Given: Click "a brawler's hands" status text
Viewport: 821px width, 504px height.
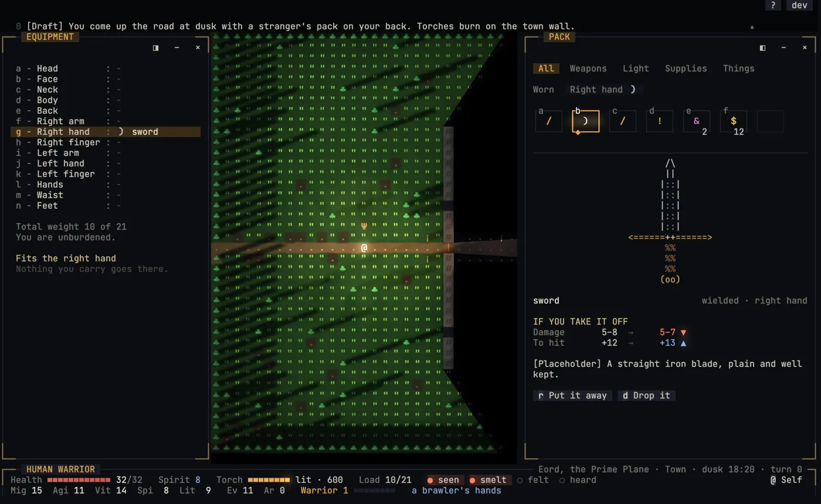Looking at the screenshot, I should (x=456, y=491).
